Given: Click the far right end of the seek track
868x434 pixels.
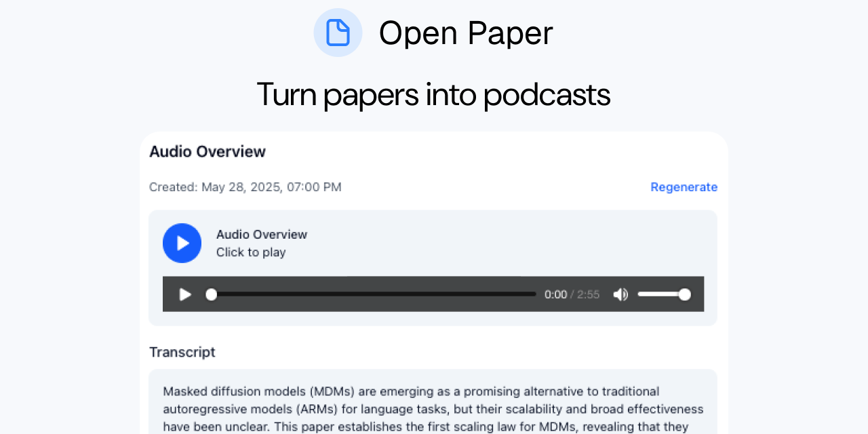Looking at the screenshot, I should [x=534, y=294].
